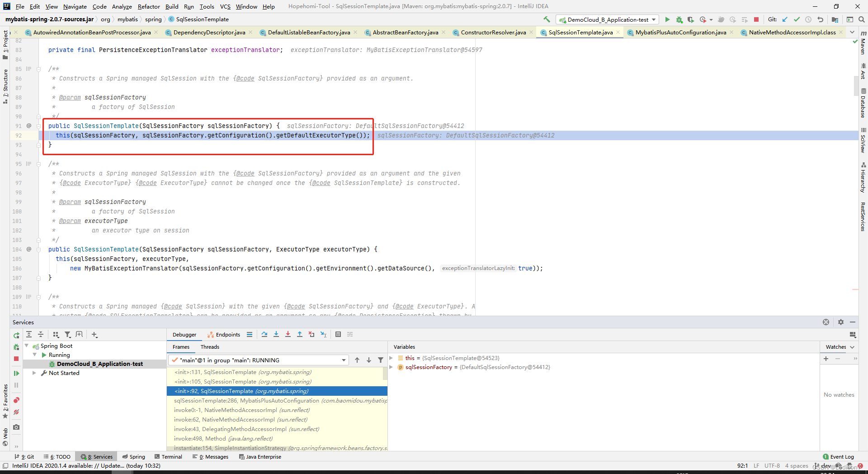Viewport: 868px width, 474px height.
Task: Open the Search Everywhere magnifier icon
Action: coord(862,19)
